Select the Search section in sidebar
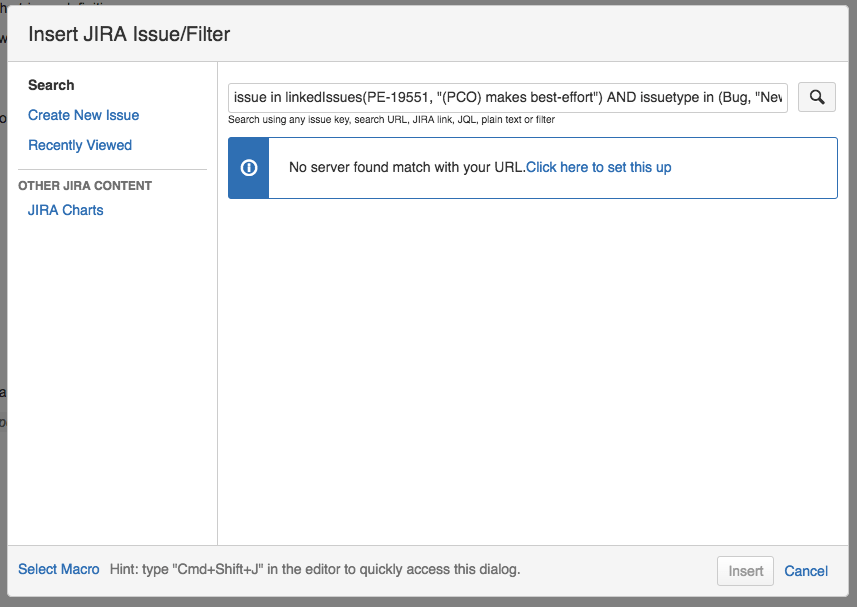Viewport: 857px width, 607px height. (x=51, y=85)
